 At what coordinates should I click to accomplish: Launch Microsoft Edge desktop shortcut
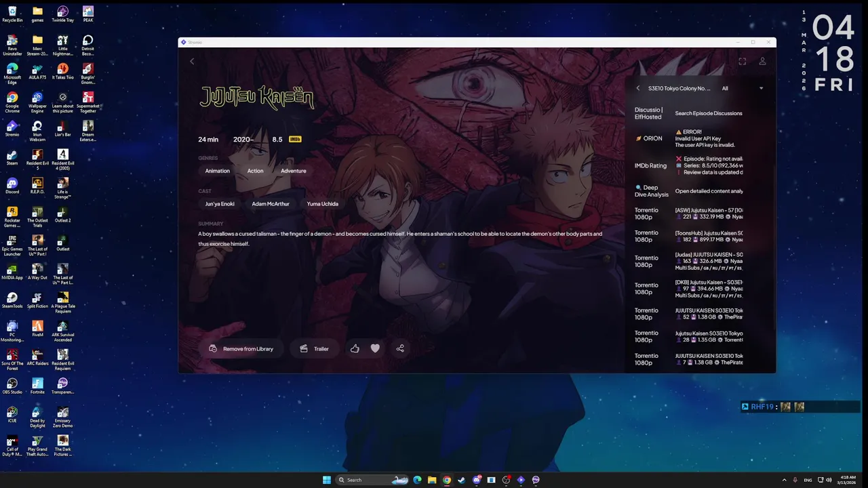pyautogui.click(x=12, y=74)
